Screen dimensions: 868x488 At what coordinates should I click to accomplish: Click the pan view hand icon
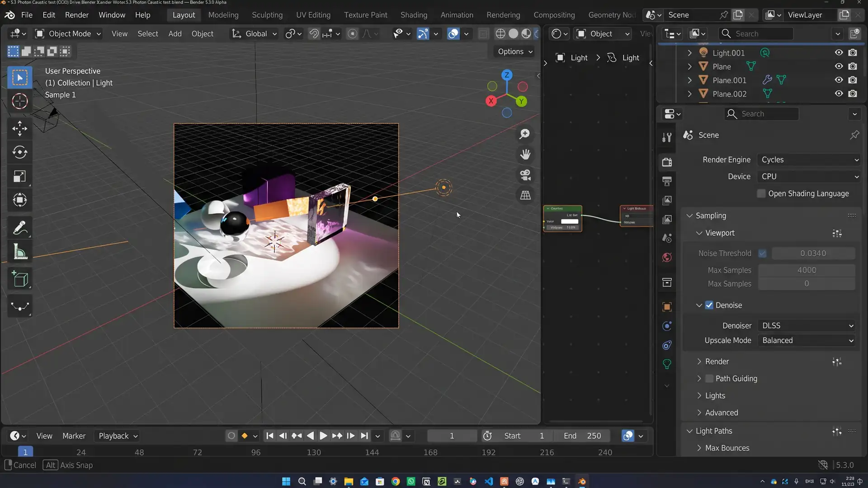pyautogui.click(x=525, y=155)
